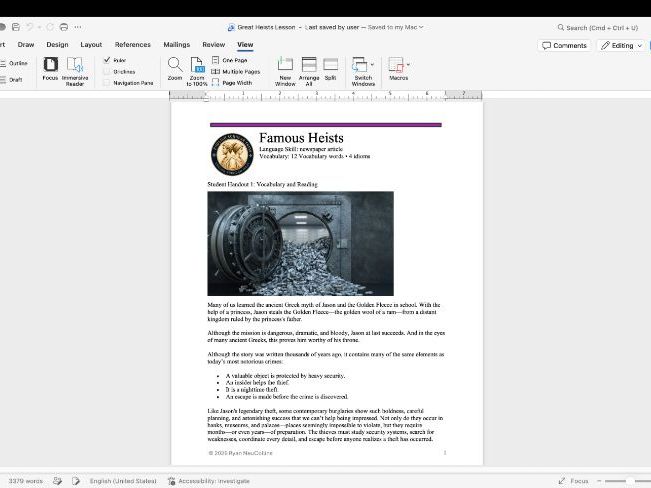
Task: Set Zoom to 100%
Action: coord(197,71)
